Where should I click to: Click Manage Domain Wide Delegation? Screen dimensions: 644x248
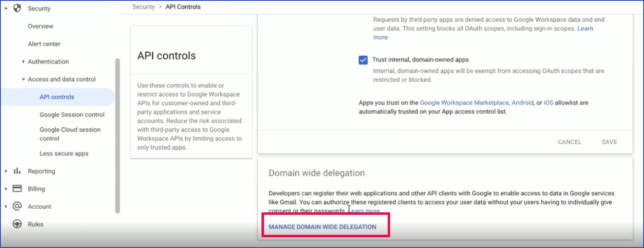(x=322, y=227)
